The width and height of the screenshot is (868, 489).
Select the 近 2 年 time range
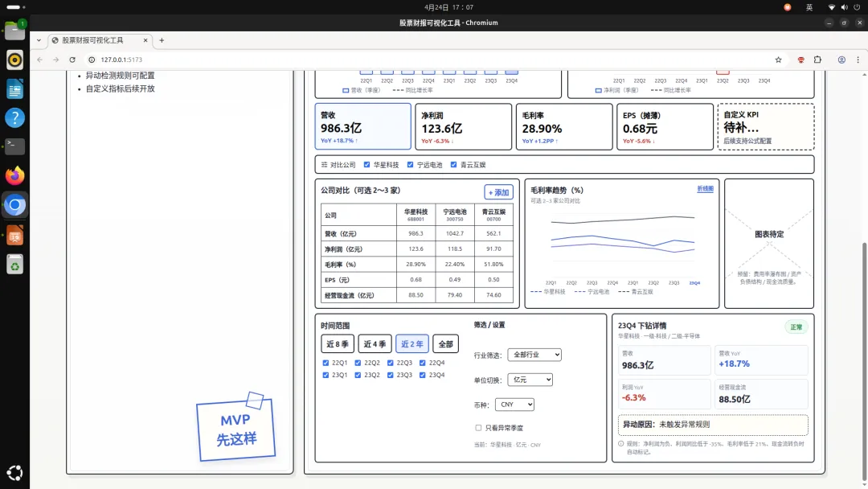[x=411, y=344]
